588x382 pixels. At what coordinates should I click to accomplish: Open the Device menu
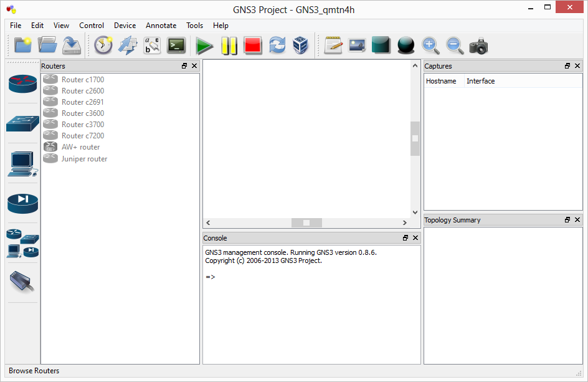click(125, 25)
